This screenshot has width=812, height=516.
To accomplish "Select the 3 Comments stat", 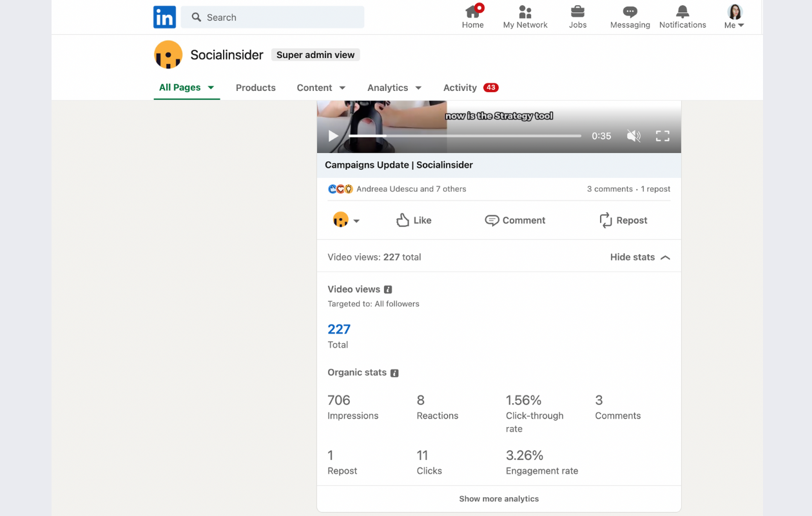I will [x=617, y=407].
